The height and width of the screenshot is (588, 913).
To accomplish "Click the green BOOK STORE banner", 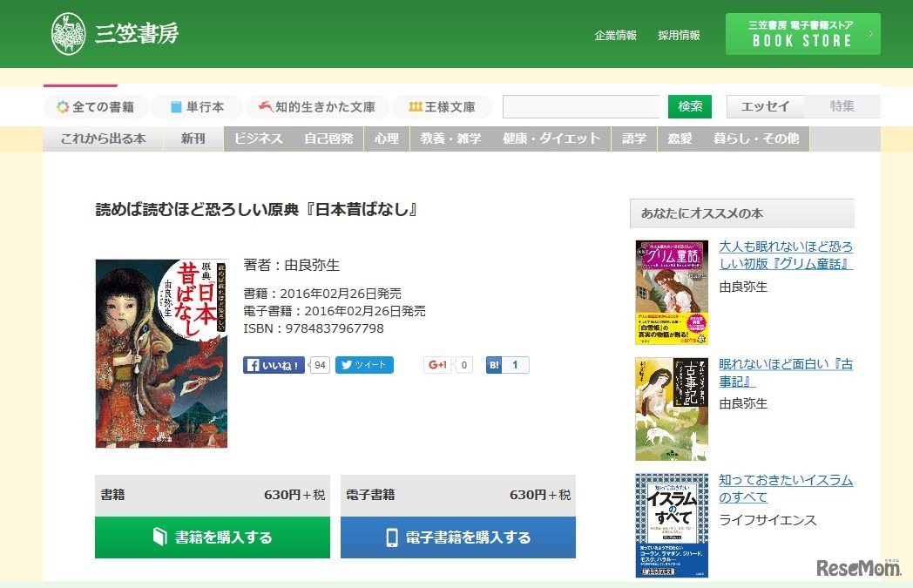I will click(x=802, y=33).
